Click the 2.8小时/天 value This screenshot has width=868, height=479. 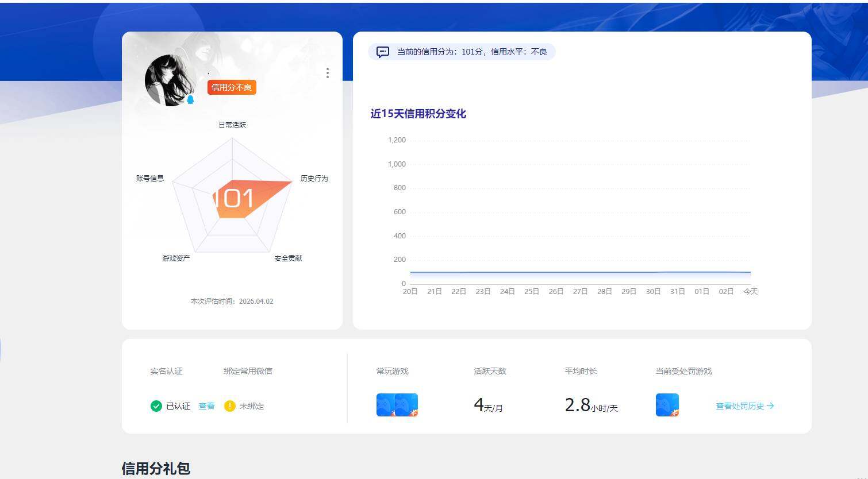(x=592, y=405)
